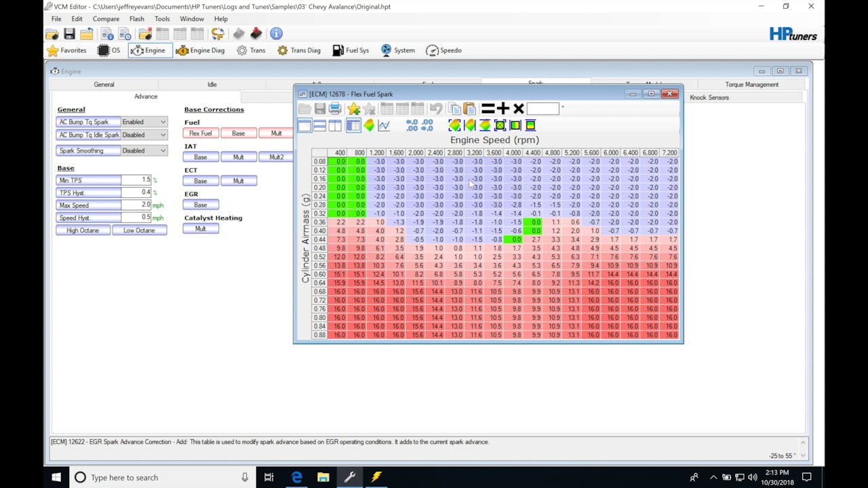Click the Speedo toolbar icon

[443, 50]
